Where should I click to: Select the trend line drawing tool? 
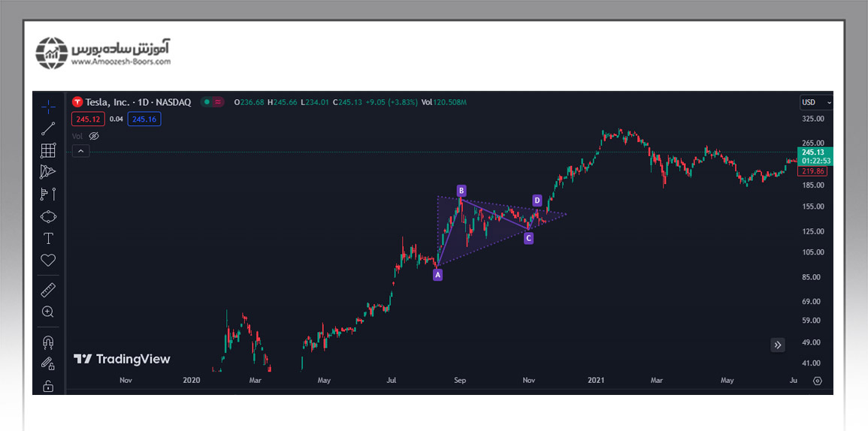pyautogui.click(x=48, y=128)
